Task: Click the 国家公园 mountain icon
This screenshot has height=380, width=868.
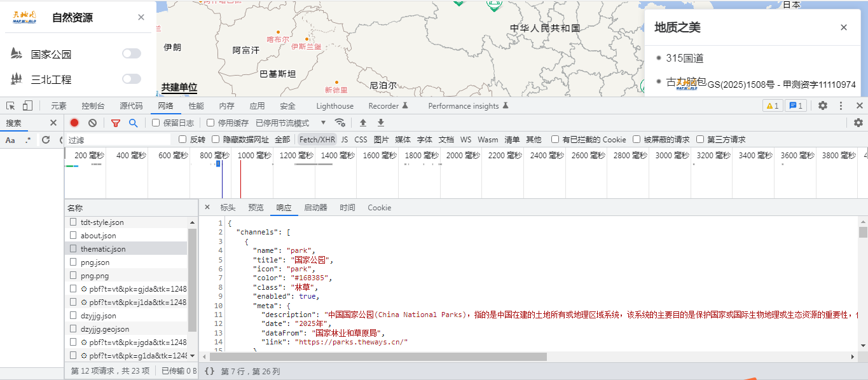Action: (17, 54)
